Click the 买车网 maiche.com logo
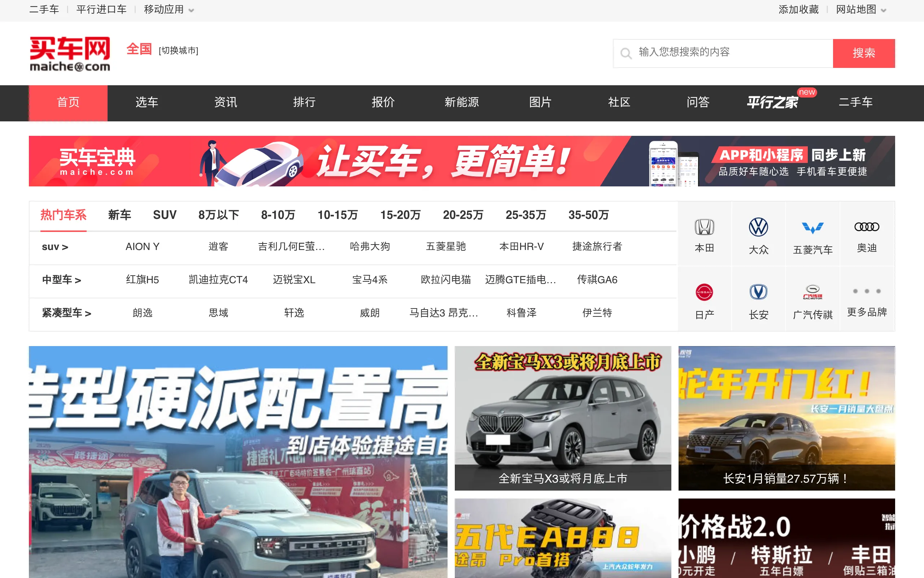 (70, 53)
